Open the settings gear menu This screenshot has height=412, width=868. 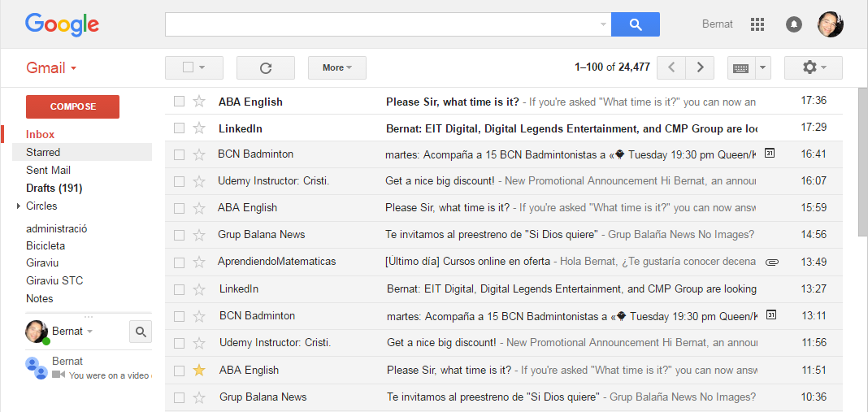[813, 67]
